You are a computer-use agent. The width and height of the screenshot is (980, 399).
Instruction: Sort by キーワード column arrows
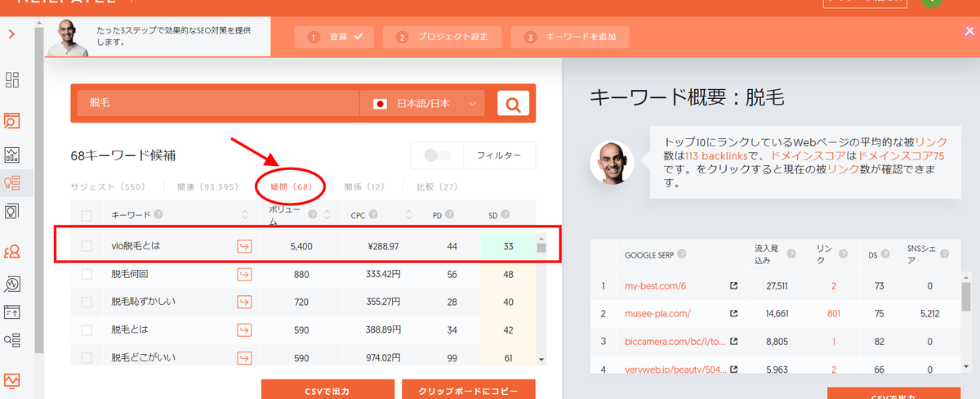[x=245, y=216]
